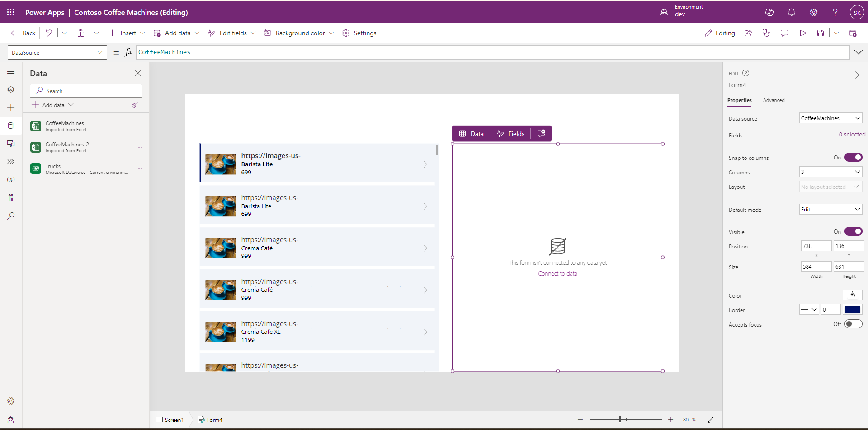Toggle the Visible switch

(x=854, y=231)
